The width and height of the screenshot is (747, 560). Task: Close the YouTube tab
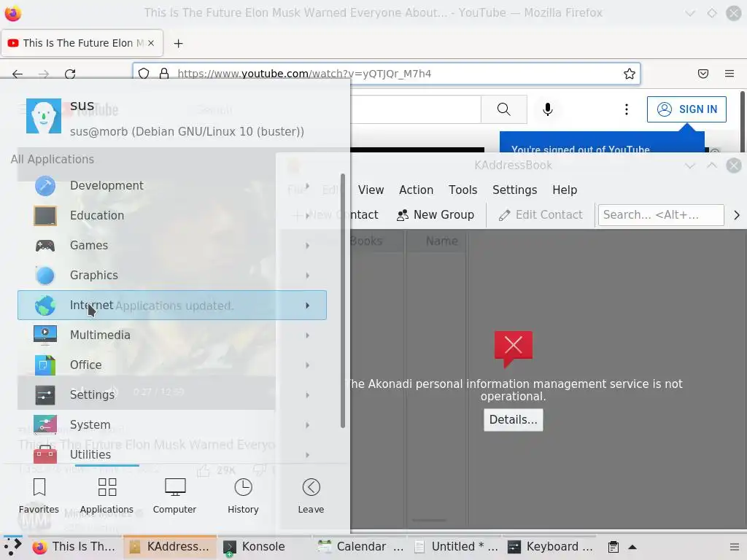point(151,43)
